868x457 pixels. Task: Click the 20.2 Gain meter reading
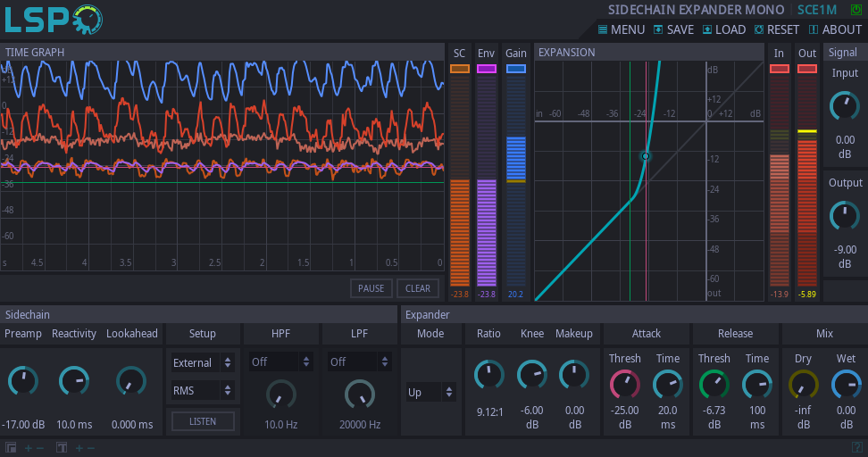pyautogui.click(x=515, y=295)
